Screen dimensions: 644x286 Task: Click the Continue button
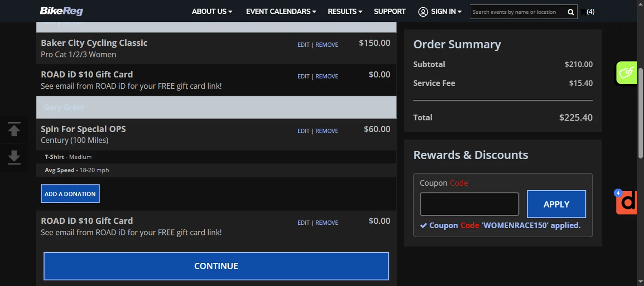(216, 266)
